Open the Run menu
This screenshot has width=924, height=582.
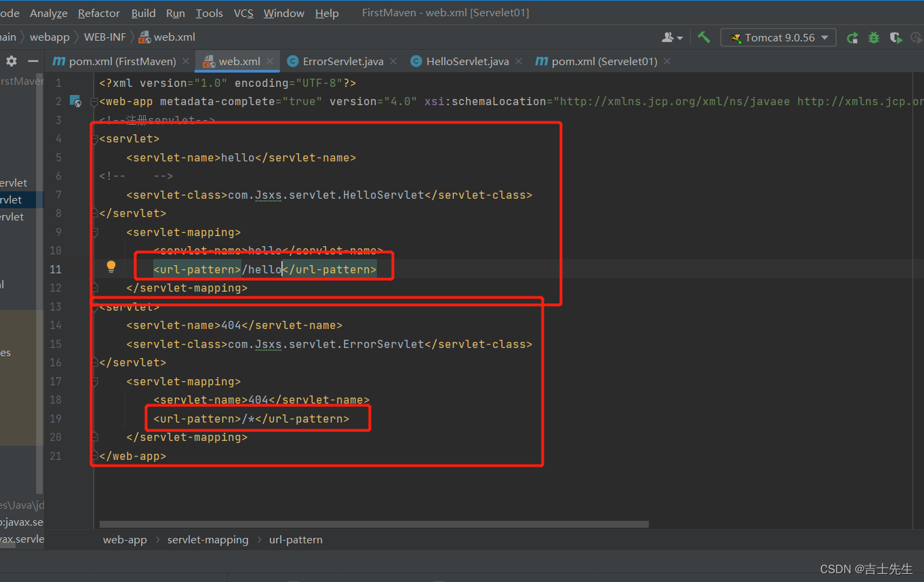pos(176,13)
